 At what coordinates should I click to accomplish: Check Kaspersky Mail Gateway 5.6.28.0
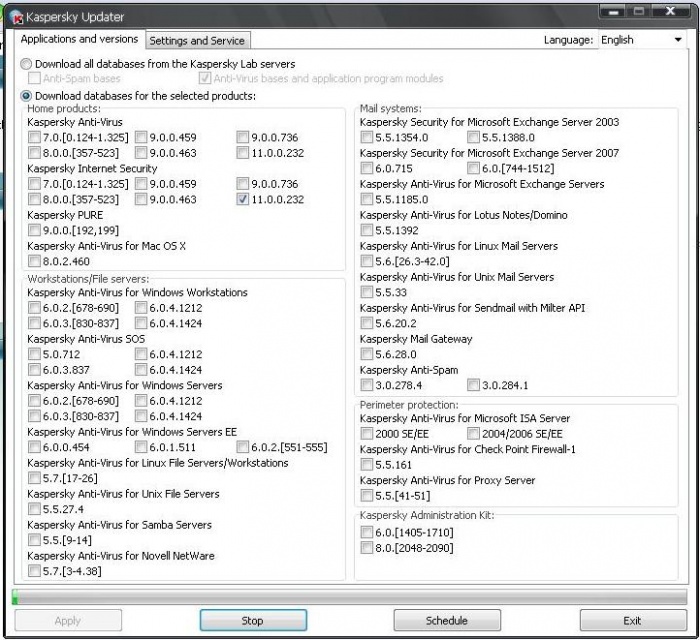[367, 354]
